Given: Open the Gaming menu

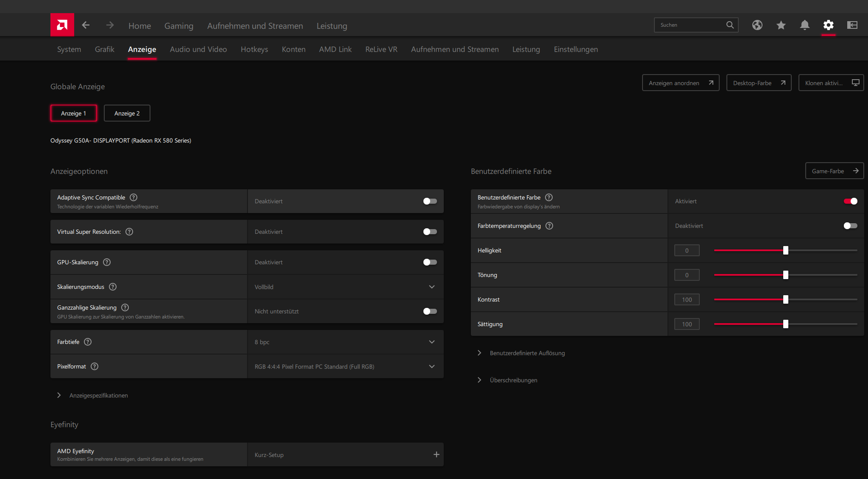Looking at the screenshot, I should point(178,26).
